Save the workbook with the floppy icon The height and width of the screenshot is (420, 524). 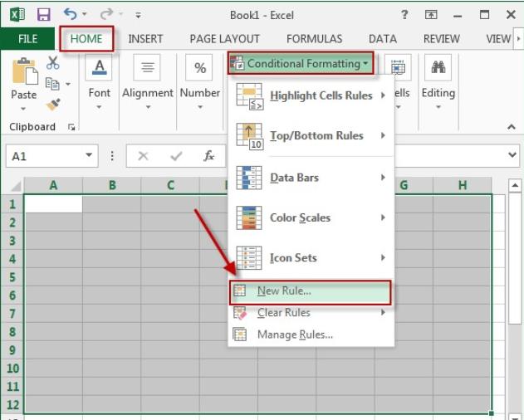click(43, 15)
